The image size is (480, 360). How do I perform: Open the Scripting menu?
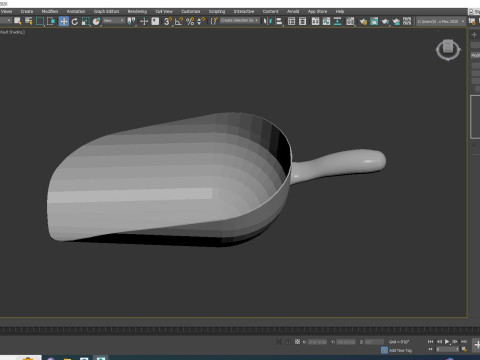tap(217, 11)
